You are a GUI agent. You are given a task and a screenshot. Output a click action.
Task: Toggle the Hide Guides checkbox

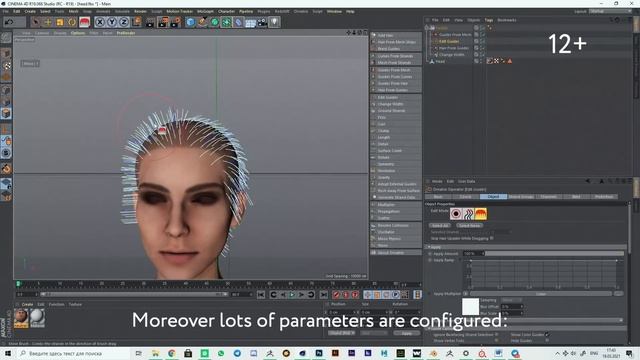[547, 340]
